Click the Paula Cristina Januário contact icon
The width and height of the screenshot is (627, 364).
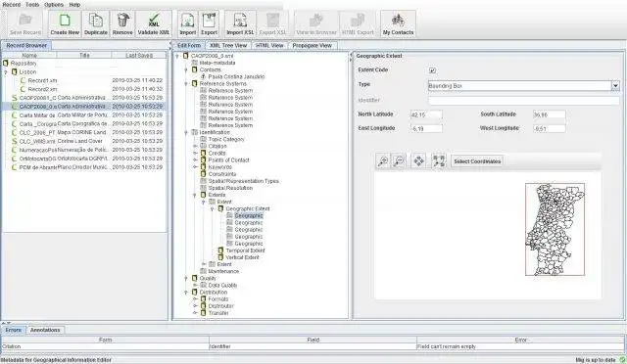point(203,76)
